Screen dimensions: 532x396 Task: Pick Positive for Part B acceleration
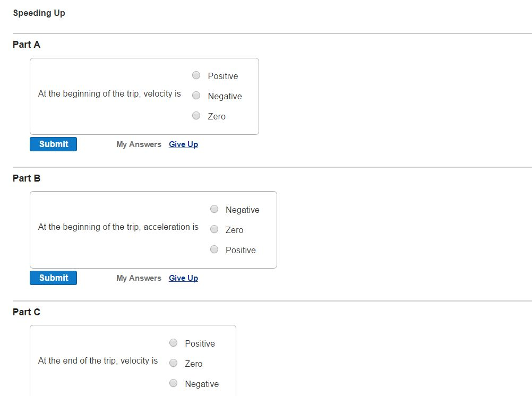point(214,249)
